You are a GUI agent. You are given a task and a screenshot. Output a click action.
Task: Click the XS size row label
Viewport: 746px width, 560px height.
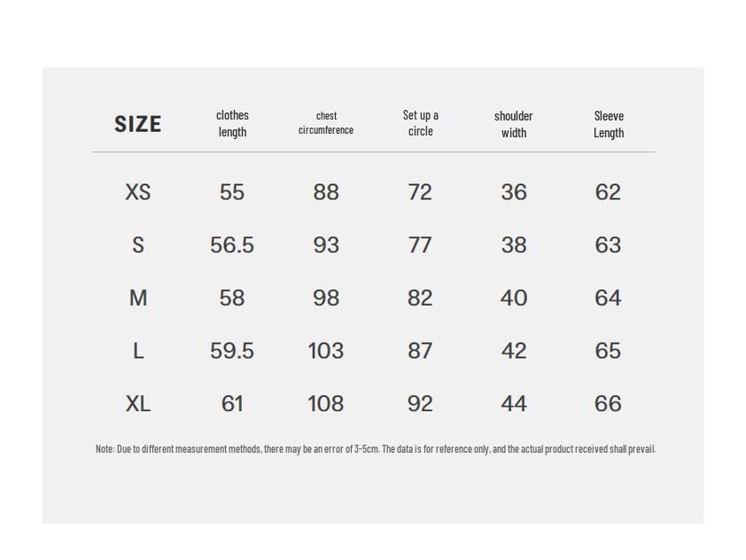click(x=138, y=192)
